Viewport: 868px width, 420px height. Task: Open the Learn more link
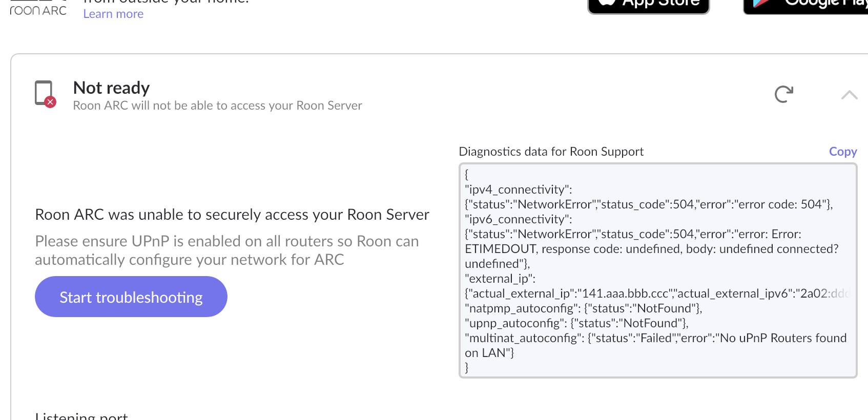click(113, 14)
